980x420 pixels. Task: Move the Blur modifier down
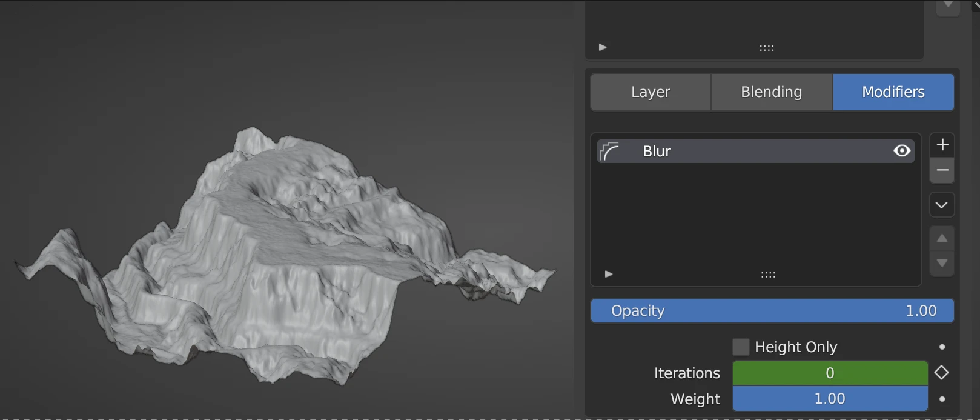[x=942, y=264]
